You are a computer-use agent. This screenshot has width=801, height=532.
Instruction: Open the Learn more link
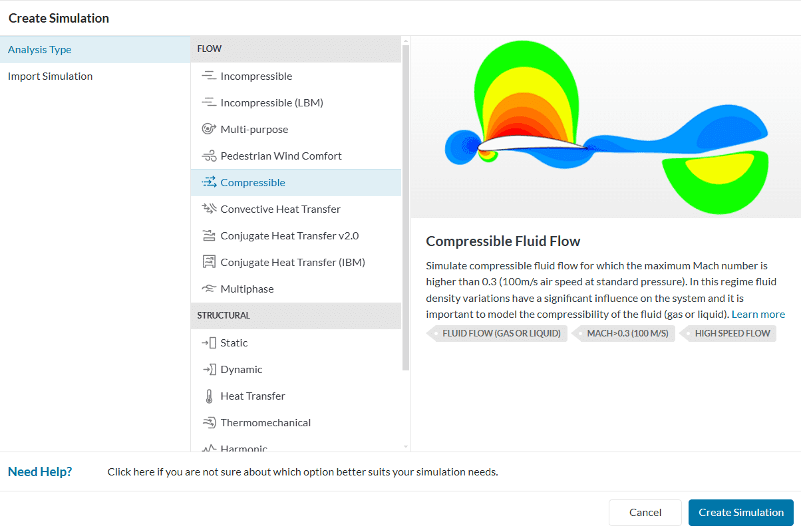coord(758,315)
